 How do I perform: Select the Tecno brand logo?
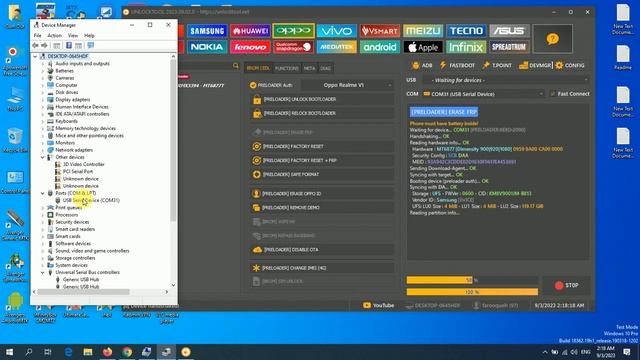[466, 31]
